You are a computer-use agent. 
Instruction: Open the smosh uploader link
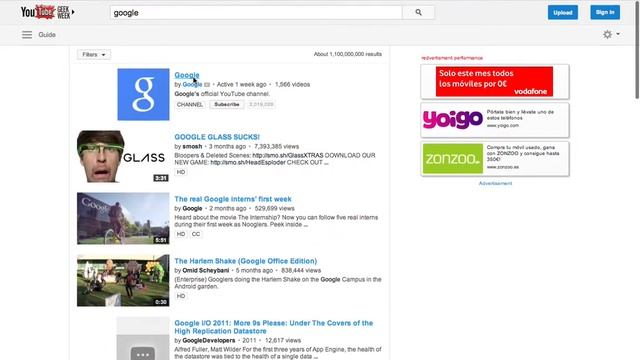[x=192, y=147]
